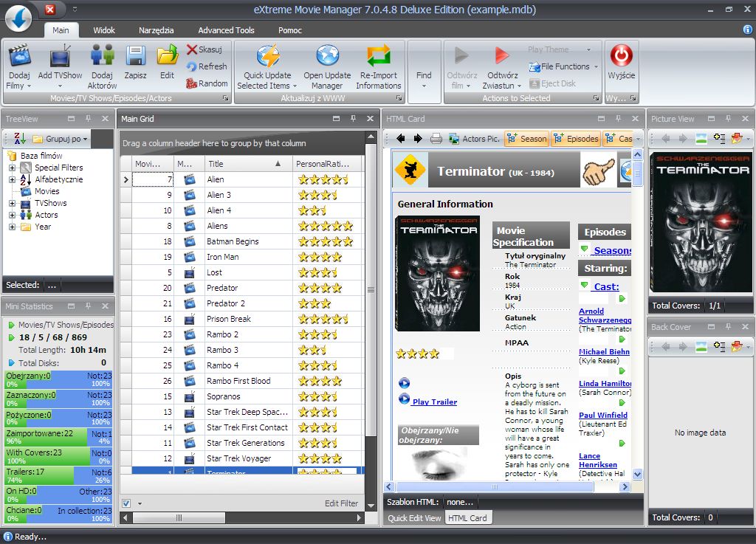Open File Functions dropdown
This screenshot has width=756, height=544.
563,66
